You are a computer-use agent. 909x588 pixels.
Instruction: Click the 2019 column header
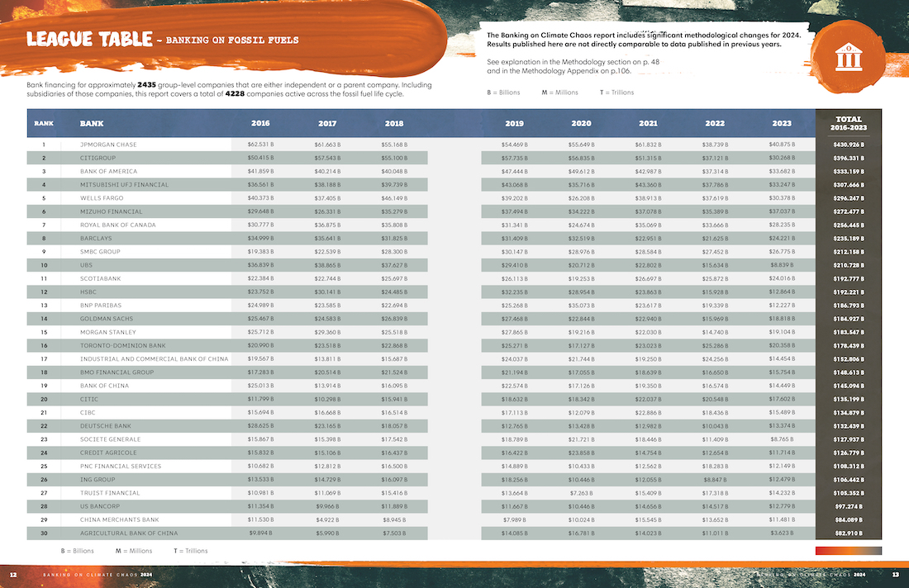click(x=514, y=123)
